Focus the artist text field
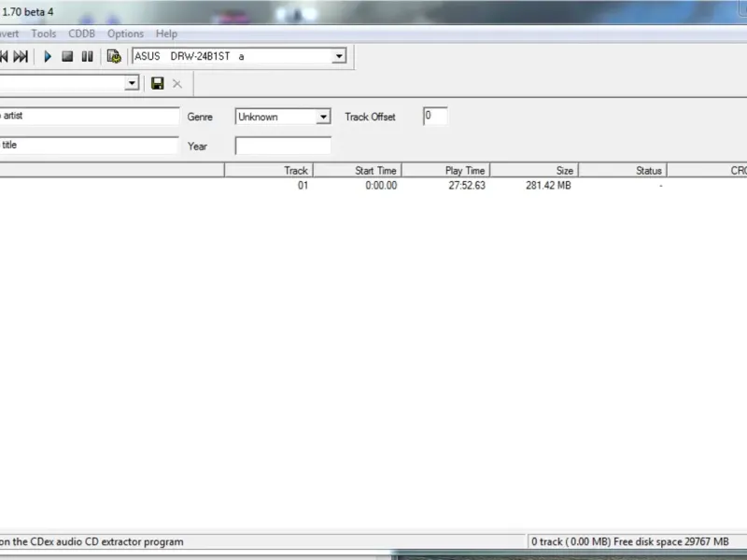Viewport: 747px width, 560px height. [x=90, y=116]
